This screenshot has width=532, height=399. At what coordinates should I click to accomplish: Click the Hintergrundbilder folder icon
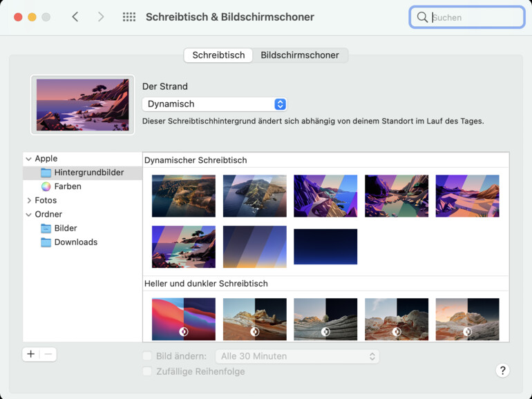point(46,173)
